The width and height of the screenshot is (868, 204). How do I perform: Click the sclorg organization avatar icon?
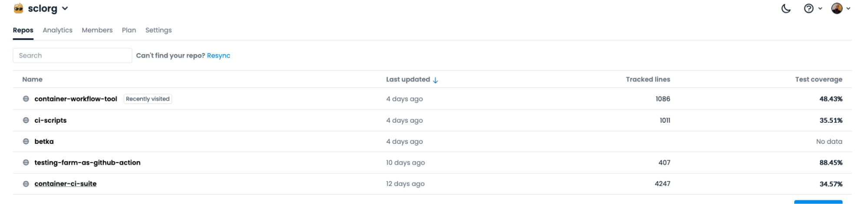[x=18, y=8]
